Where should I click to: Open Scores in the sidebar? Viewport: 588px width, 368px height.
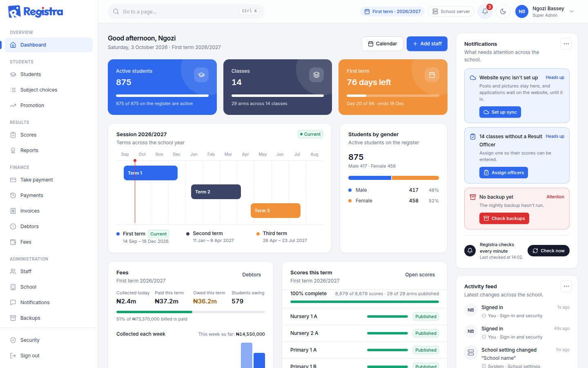point(49,135)
